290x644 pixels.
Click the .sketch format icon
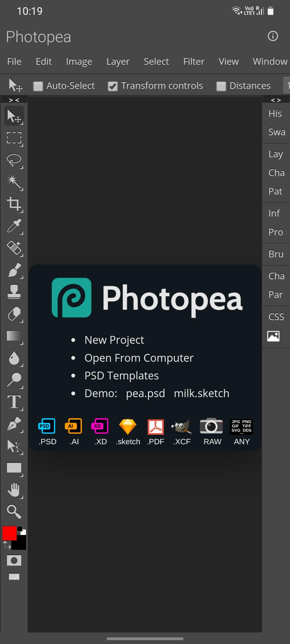[128, 431]
